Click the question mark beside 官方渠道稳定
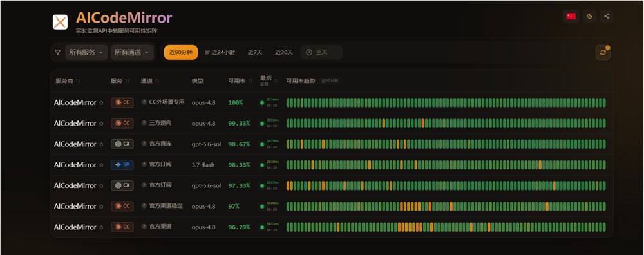 point(144,205)
